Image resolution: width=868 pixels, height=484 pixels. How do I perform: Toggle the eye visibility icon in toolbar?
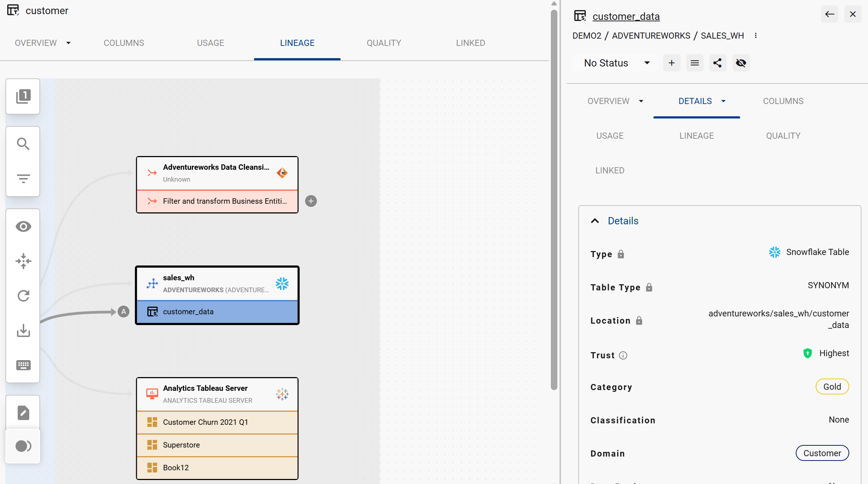pyautogui.click(x=23, y=226)
